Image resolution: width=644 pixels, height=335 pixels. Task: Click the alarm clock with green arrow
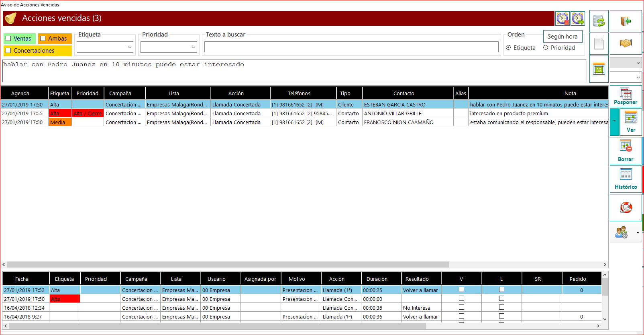pos(578,18)
